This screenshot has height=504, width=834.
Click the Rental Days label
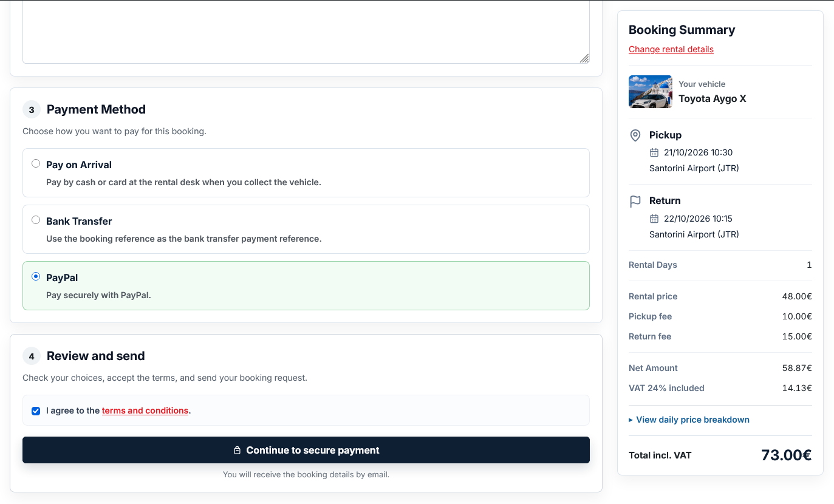(x=653, y=265)
